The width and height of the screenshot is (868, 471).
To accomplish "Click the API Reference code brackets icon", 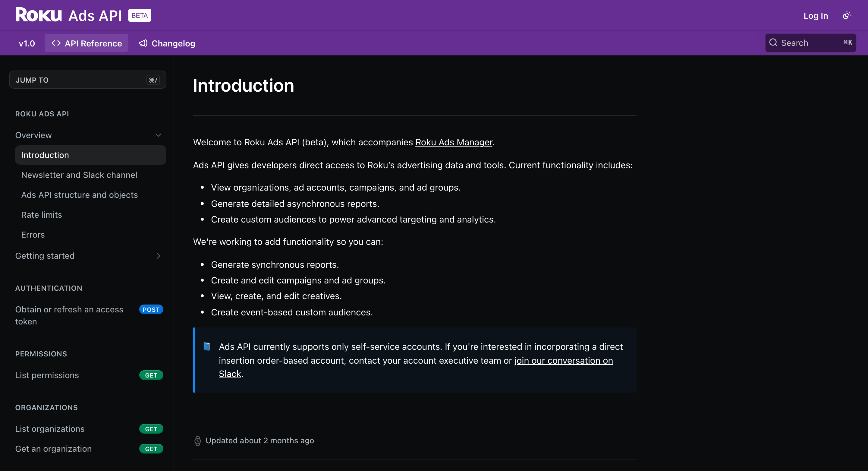I will [x=56, y=43].
